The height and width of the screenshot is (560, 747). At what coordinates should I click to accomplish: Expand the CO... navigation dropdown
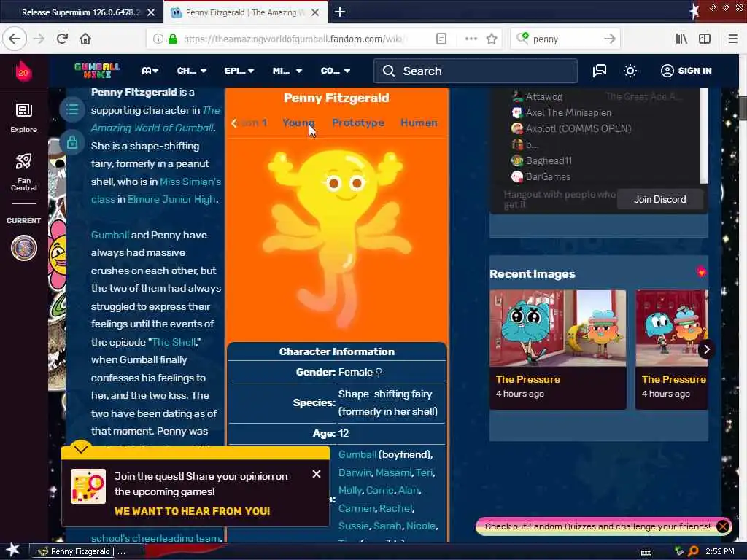pos(336,71)
